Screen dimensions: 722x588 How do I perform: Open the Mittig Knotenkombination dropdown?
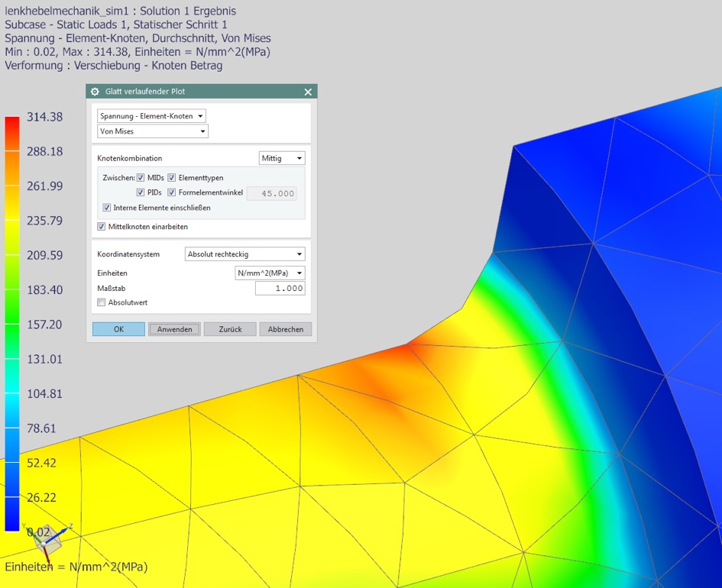click(x=282, y=158)
